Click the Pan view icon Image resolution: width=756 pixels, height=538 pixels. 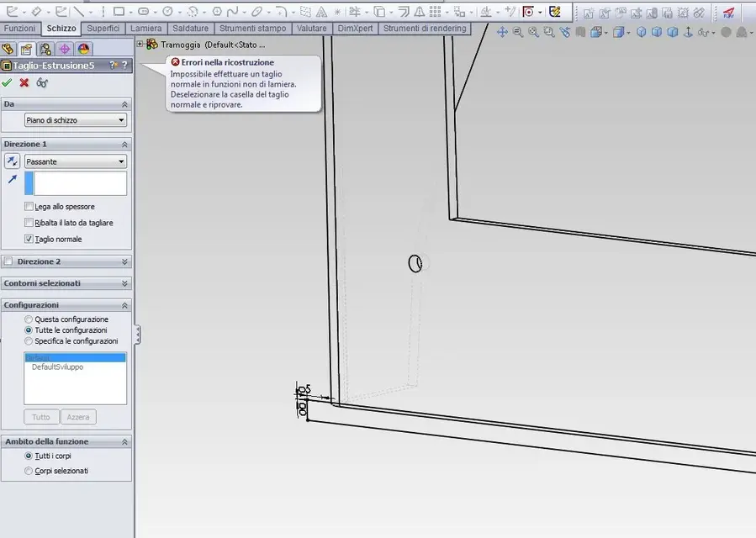[x=502, y=32]
